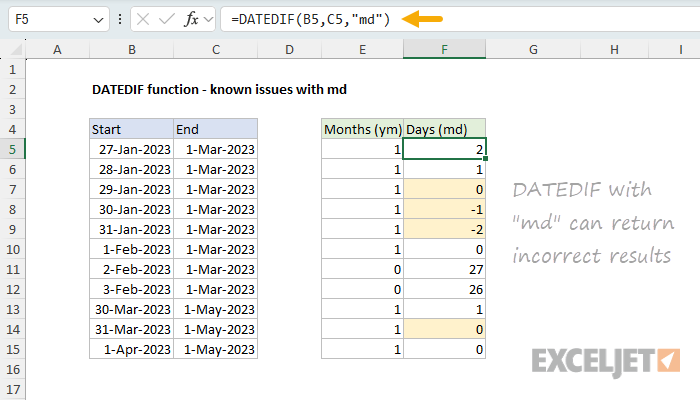Select row 4 header
This screenshot has width=700, height=400.
coord(12,129)
